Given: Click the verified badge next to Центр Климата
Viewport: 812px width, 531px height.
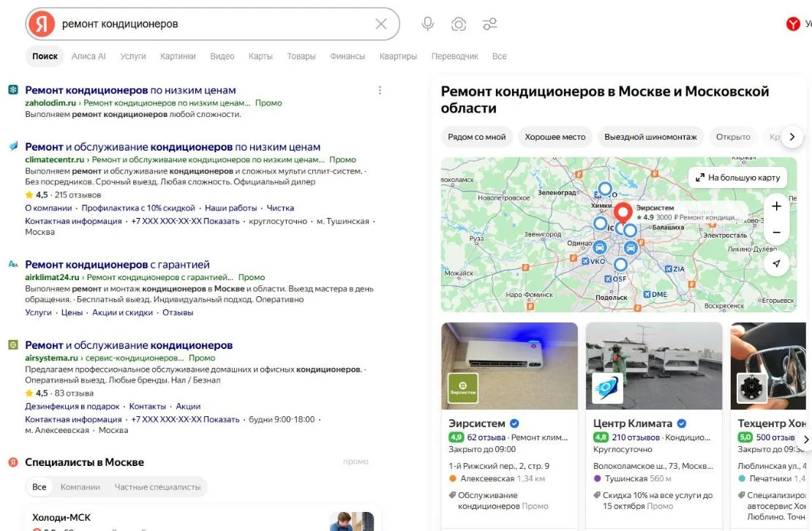Looking at the screenshot, I should tap(682, 423).
